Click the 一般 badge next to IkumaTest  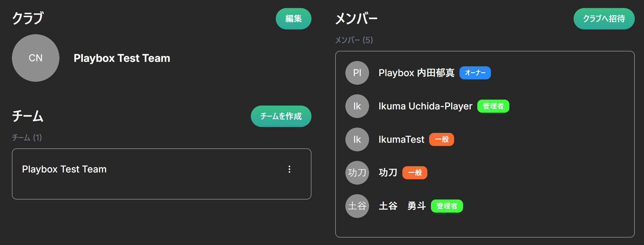(441, 139)
